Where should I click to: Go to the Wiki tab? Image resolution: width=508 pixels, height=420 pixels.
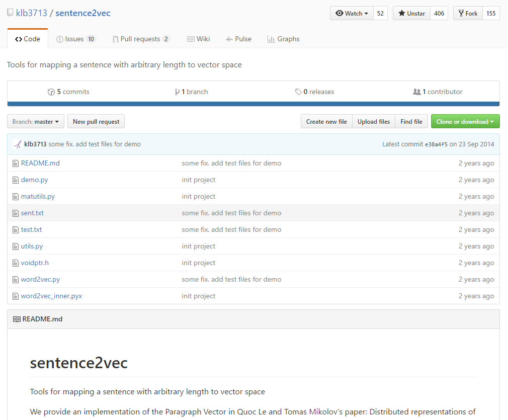tap(198, 39)
